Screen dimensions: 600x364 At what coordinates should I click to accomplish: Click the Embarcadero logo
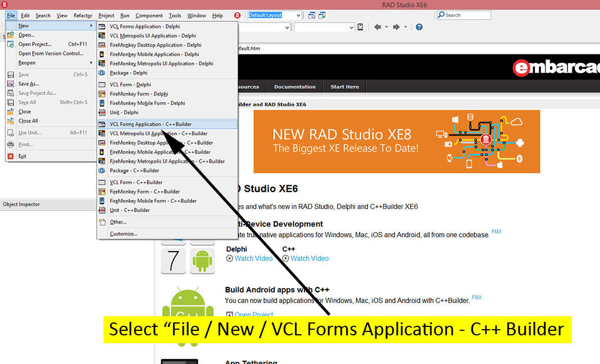pos(556,67)
